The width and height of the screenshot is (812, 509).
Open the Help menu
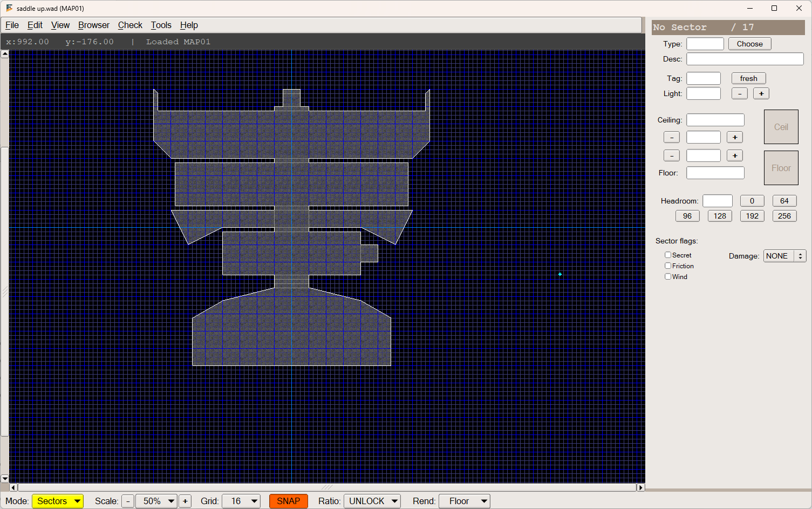click(x=189, y=25)
